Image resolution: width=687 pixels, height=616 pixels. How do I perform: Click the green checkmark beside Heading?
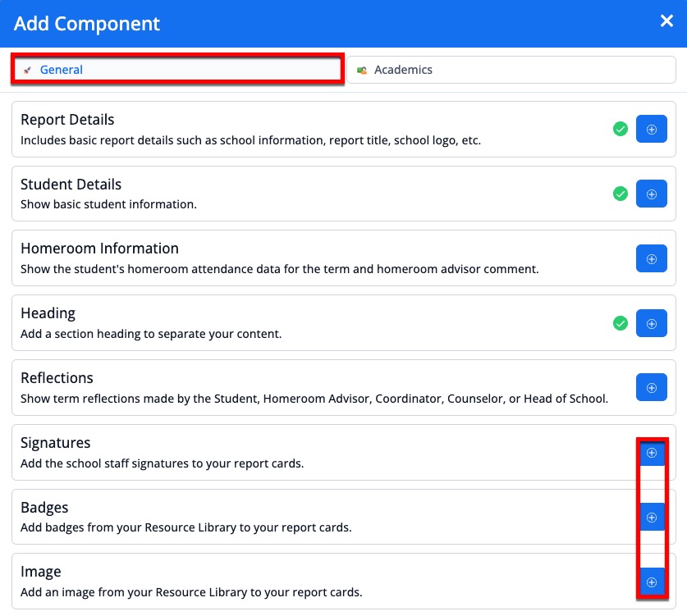(x=621, y=323)
